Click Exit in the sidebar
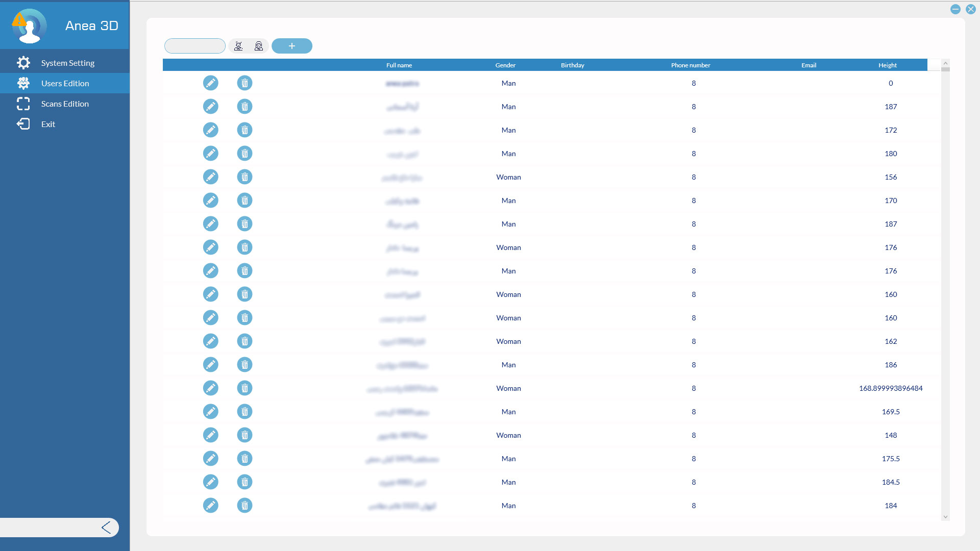 (x=48, y=123)
